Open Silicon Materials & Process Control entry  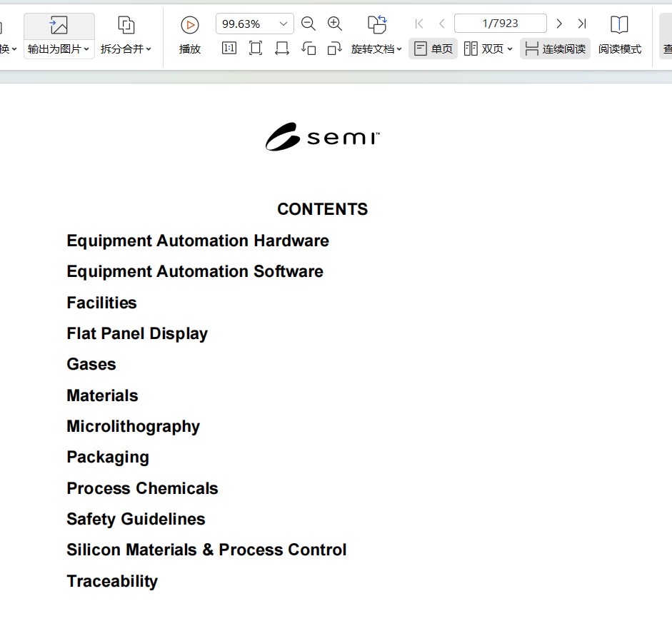coord(206,550)
